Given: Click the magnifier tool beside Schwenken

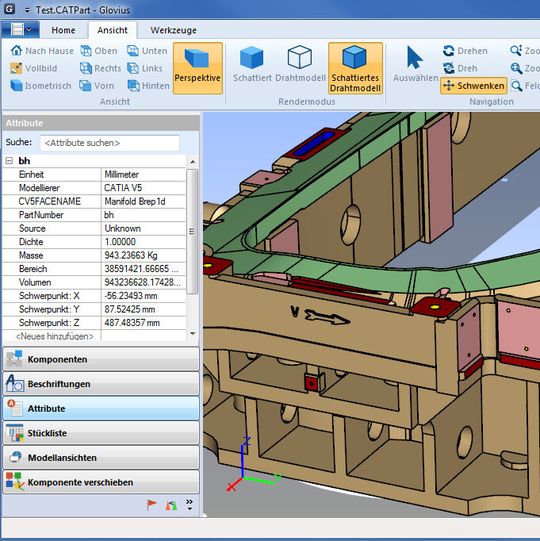Looking at the screenshot, I should pos(525,86).
